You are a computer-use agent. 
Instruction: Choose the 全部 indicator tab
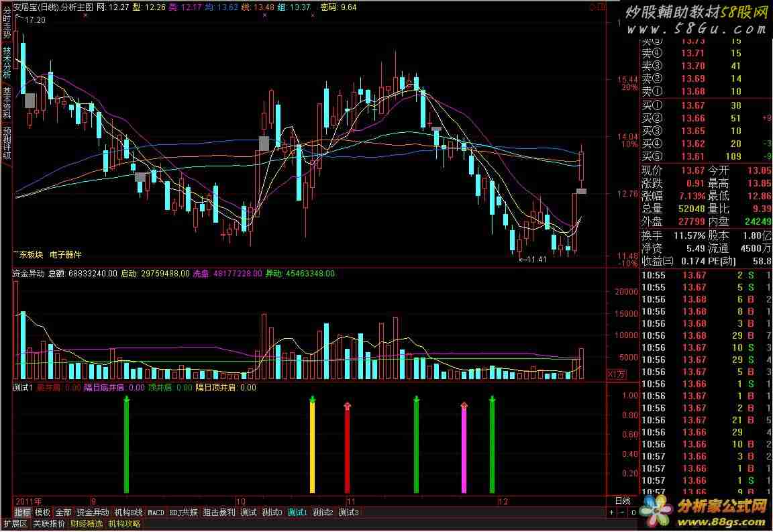click(x=64, y=513)
